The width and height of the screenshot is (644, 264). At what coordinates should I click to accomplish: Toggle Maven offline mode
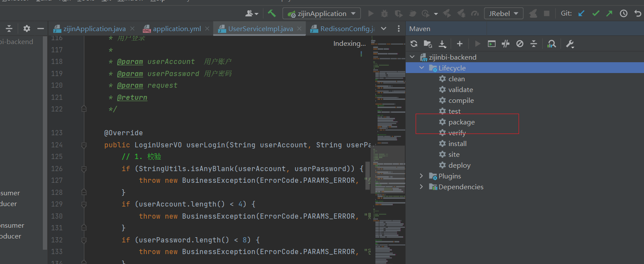[x=506, y=44]
